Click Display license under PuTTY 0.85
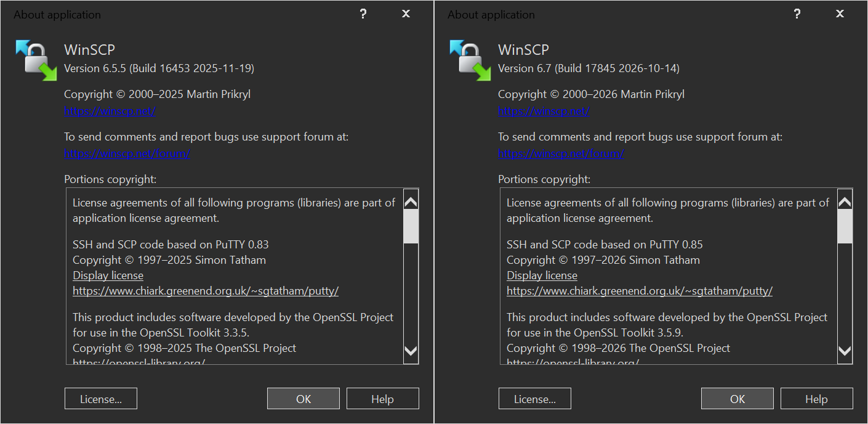868x424 pixels. tap(542, 275)
